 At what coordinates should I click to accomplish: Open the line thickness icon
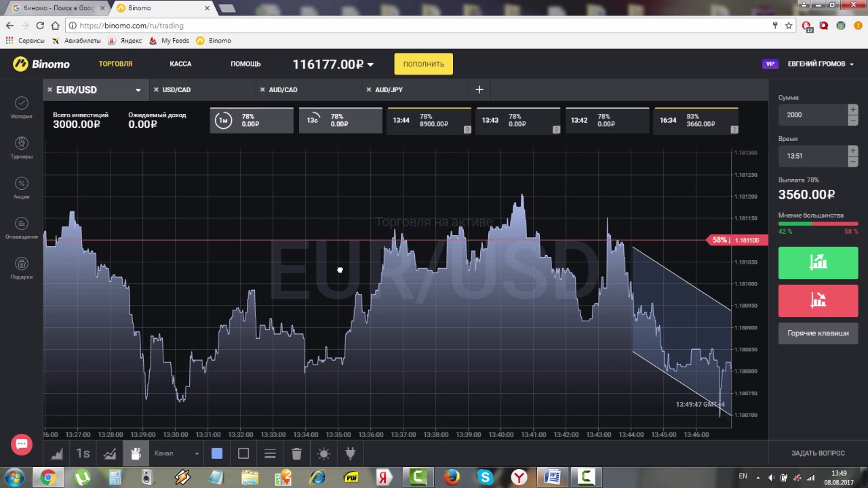click(x=270, y=453)
